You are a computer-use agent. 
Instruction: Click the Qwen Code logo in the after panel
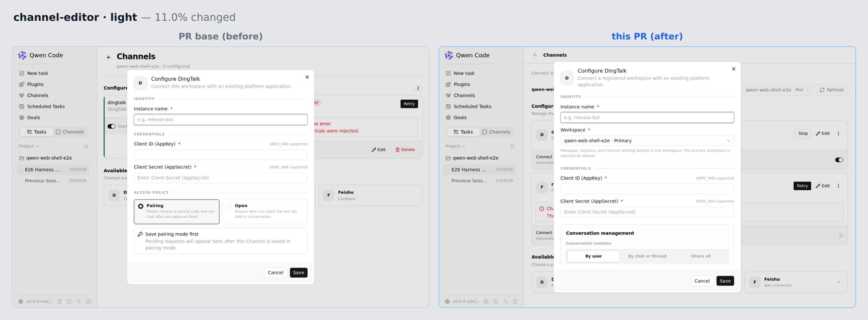(449, 55)
